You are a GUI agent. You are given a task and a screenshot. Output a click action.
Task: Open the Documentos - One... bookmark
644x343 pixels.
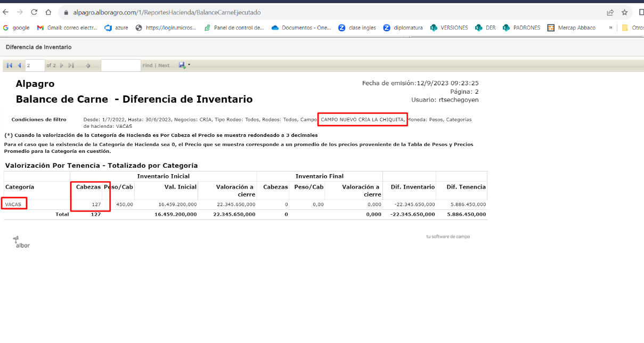[301, 28]
